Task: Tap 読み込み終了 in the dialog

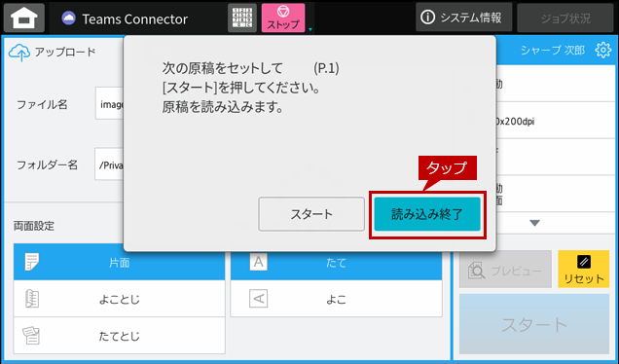Action: click(x=427, y=214)
